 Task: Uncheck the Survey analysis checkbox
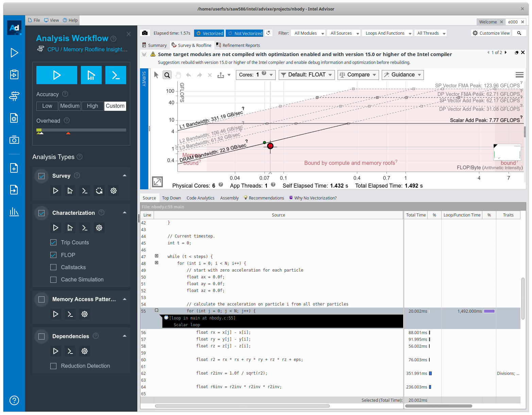coord(41,176)
